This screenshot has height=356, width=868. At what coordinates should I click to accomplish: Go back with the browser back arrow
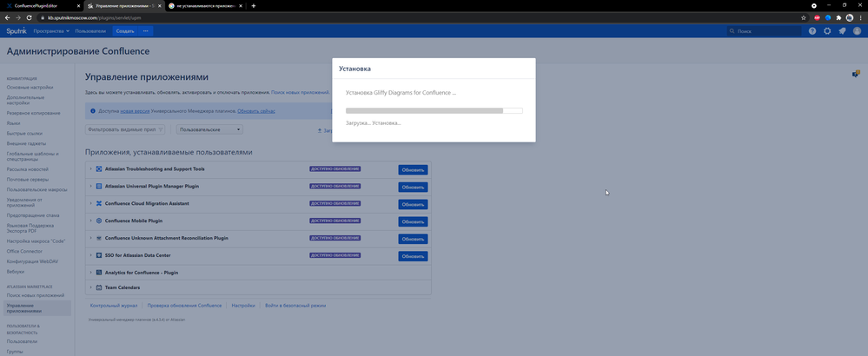(x=7, y=17)
